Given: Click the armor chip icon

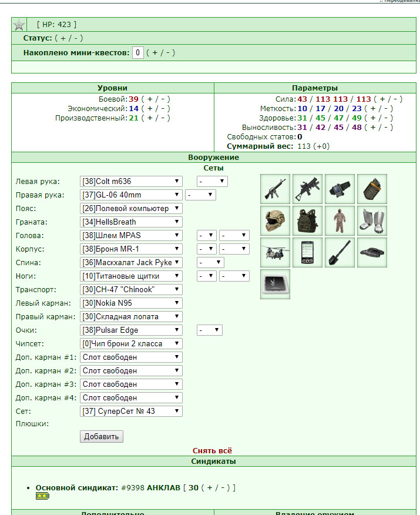Looking at the screenshot, I should click(275, 285).
